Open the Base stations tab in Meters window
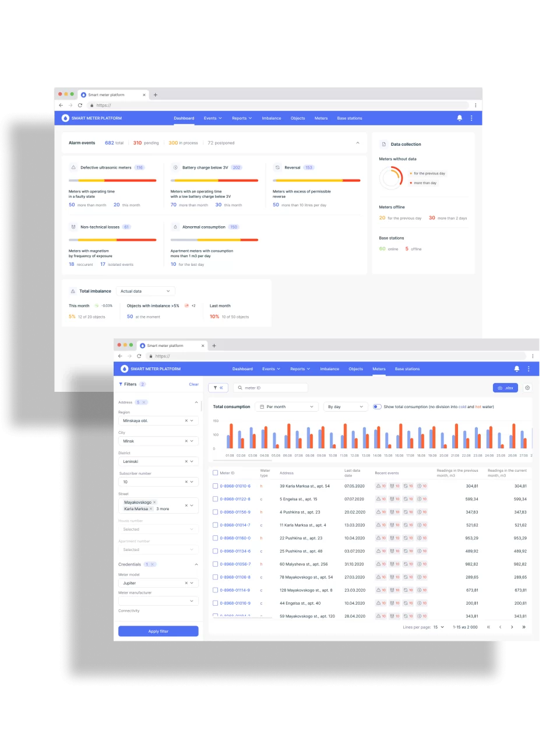560x744 pixels. [407, 369]
